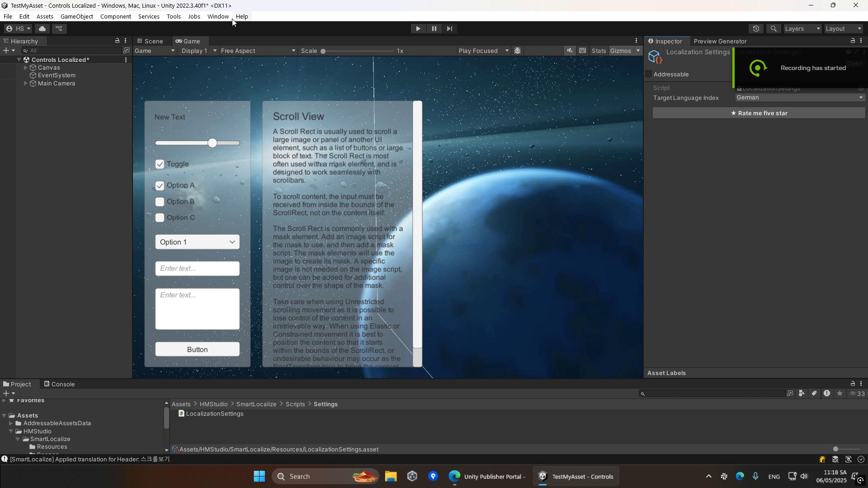Open the Option 1 dropdown in Game view
The height and width of the screenshot is (488, 868).
[197, 242]
